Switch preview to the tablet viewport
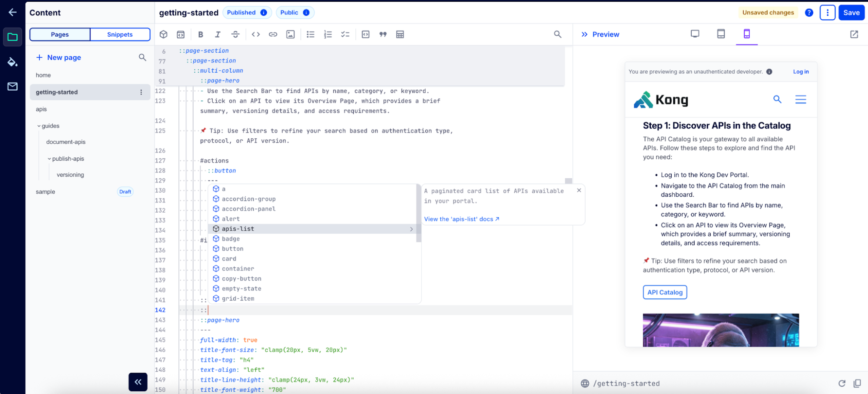868x394 pixels. pos(721,34)
